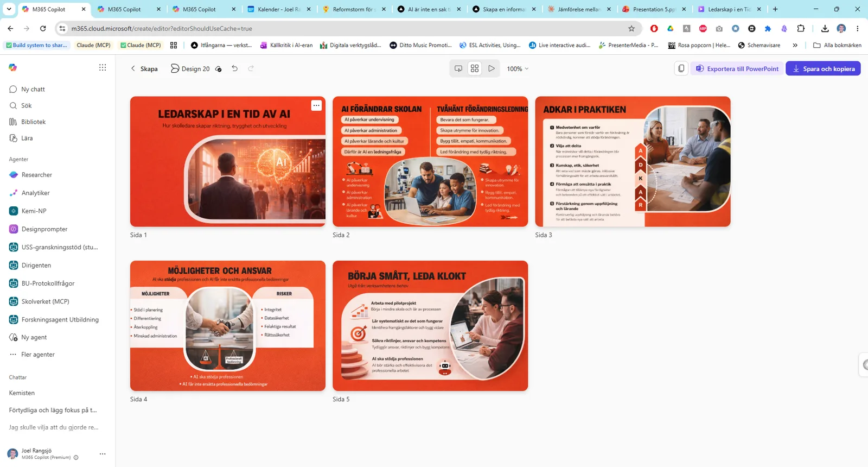Switch to grid overview view
The width and height of the screenshot is (868, 467).
475,68
